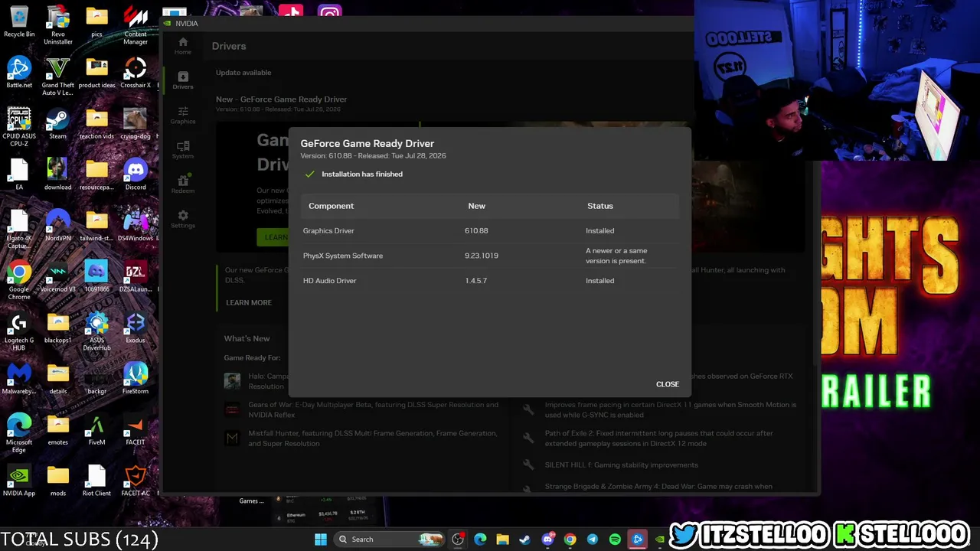
Task: Open the reaction vids folder
Action: coord(96,124)
